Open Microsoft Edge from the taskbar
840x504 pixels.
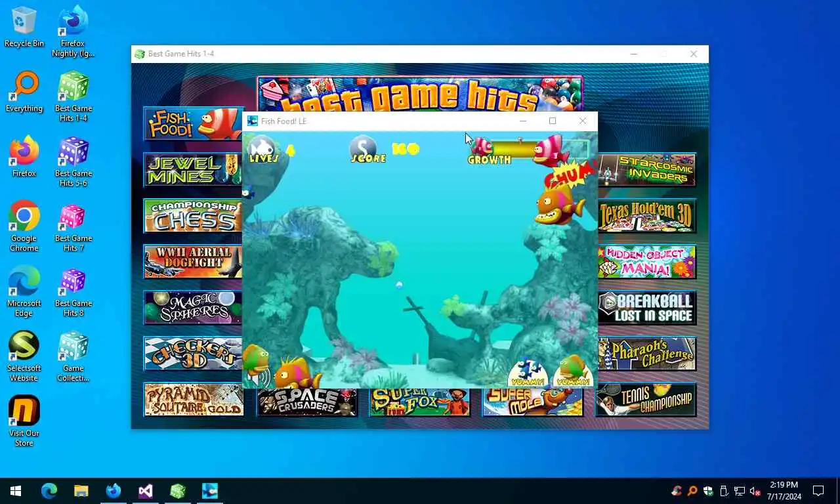pos(49,491)
